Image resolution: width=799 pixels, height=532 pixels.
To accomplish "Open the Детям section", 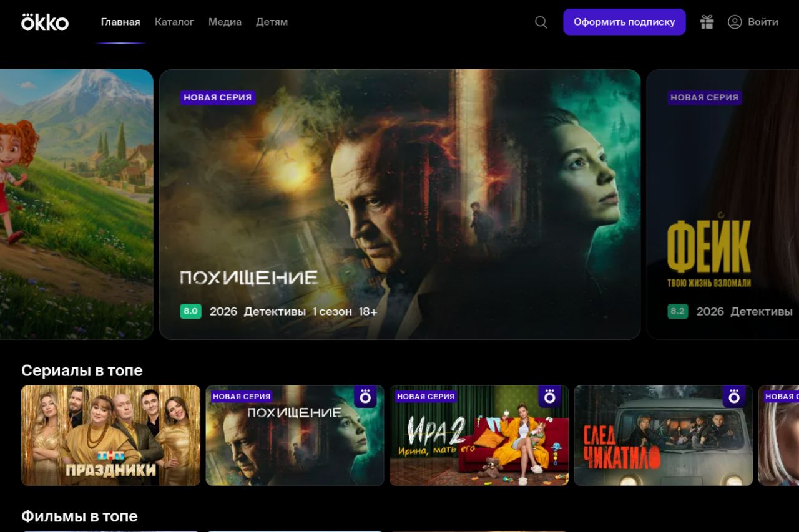I will click(x=272, y=22).
